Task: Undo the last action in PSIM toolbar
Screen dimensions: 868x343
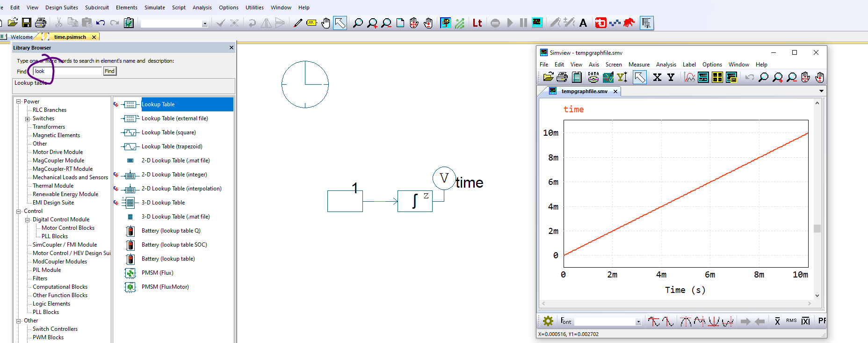Action: click(x=101, y=22)
